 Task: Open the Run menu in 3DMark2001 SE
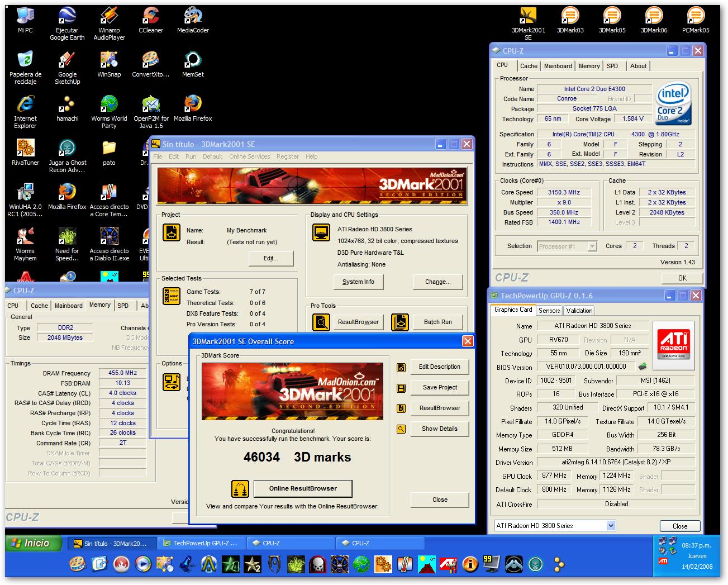[191, 156]
